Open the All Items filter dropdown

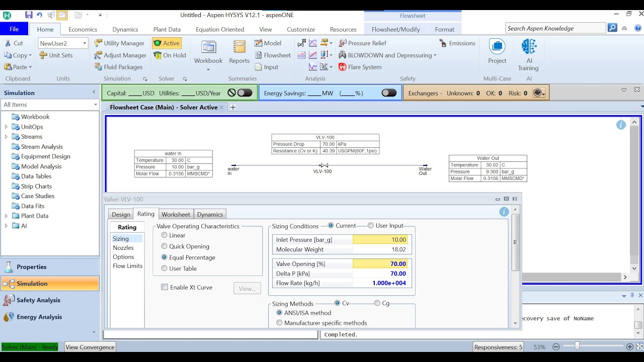click(96, 105)
